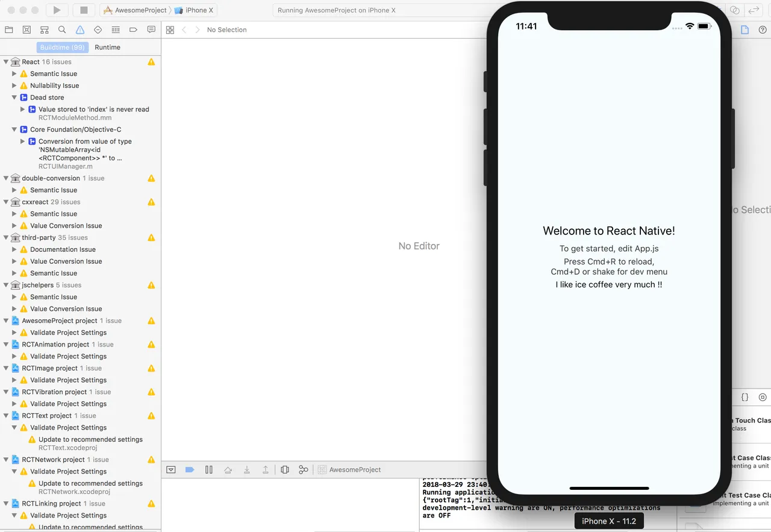Stop the running application

pyautogui.click(x=84, y=10)
